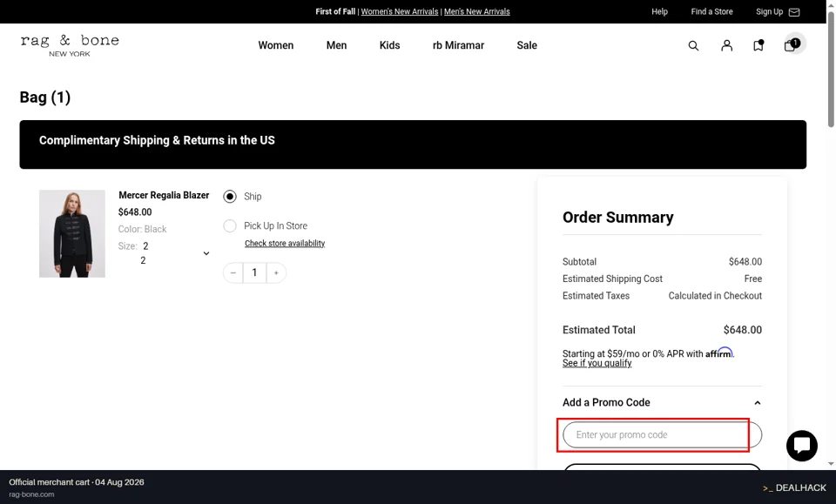
Task: Click the Bag (1) heading
Action: coord(45,97)
